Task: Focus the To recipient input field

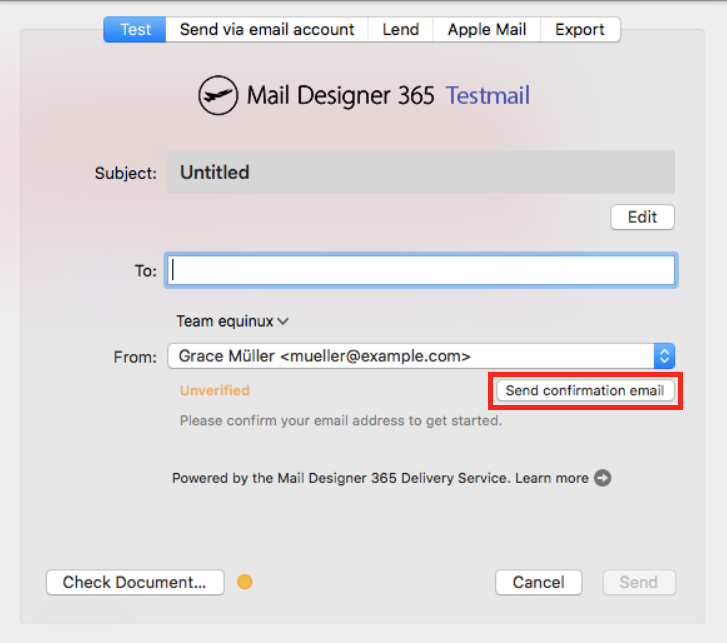Action: coord(421,270)
